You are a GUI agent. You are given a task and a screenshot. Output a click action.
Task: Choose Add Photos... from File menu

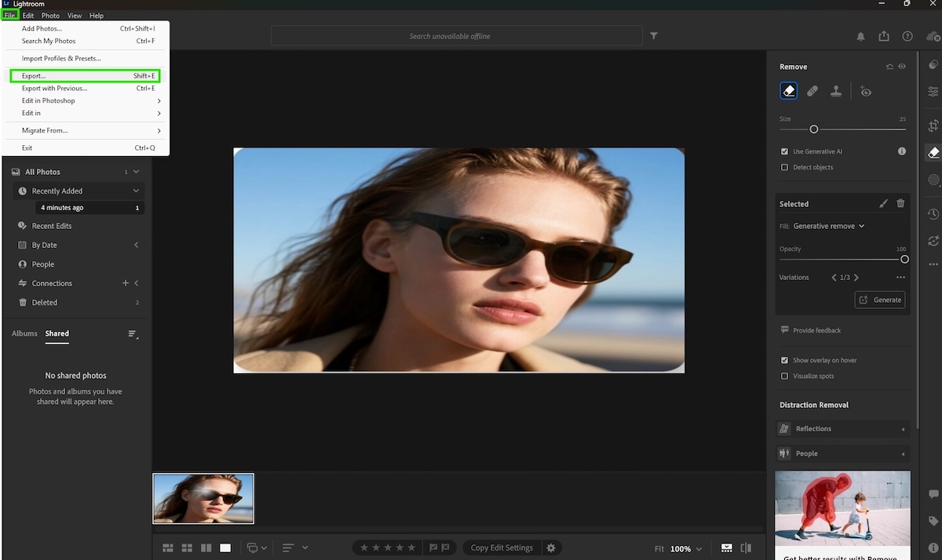(x=86, y=29)
